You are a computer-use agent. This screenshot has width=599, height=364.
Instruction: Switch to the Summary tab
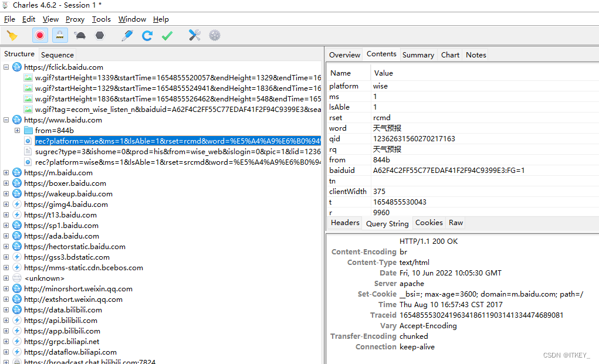coord(418,55)
